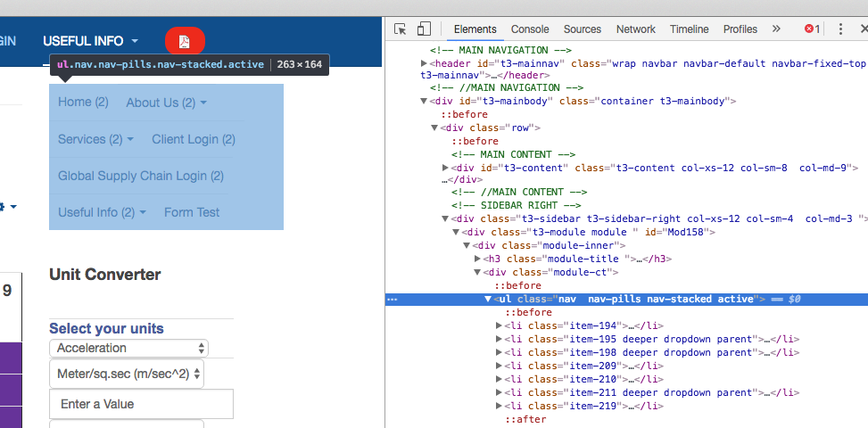Click the red error count indicator
The width and height of the screenshot is (868, 428).
tap(813, 29)
